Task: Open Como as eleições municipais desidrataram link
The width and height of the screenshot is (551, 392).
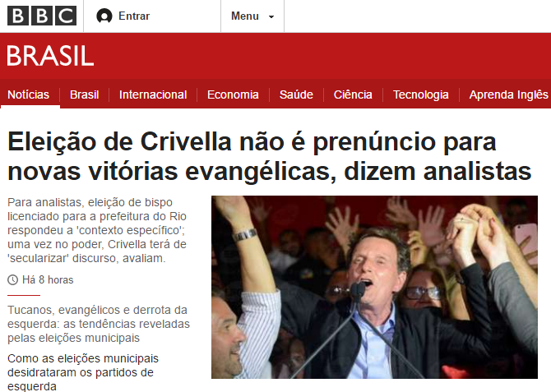Action: [83, 371]
